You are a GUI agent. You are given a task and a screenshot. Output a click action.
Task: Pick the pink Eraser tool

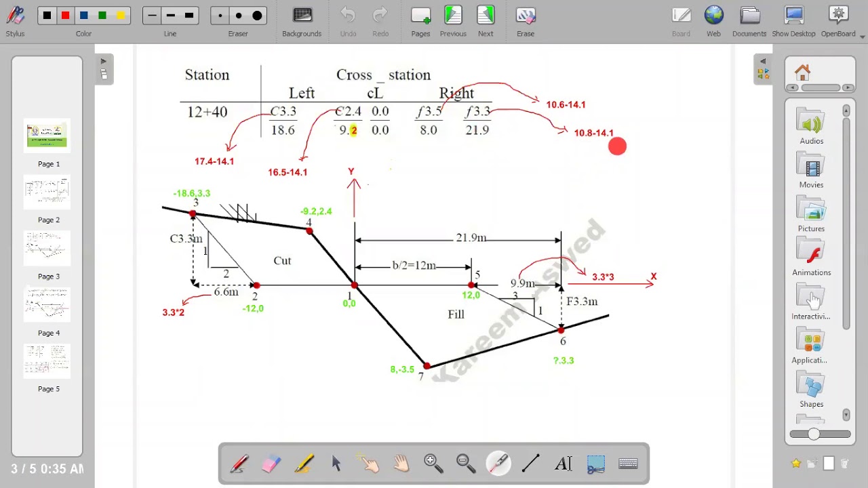(x=271, y=464)
